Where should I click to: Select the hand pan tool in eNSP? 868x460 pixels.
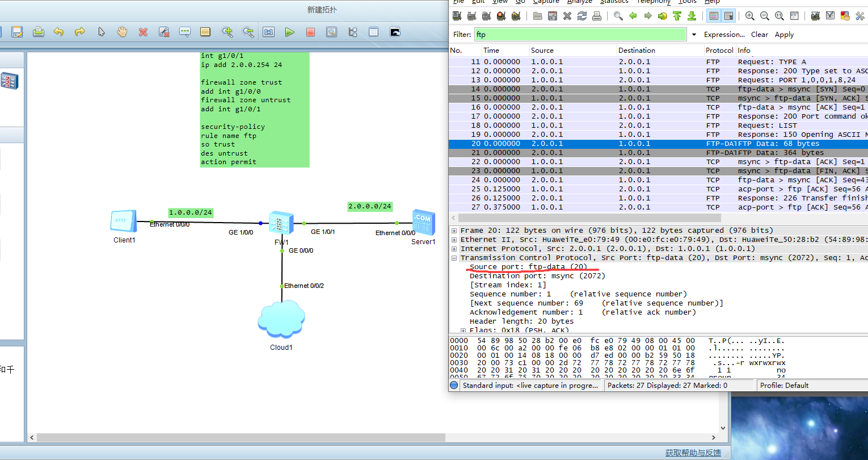[121, 32]
